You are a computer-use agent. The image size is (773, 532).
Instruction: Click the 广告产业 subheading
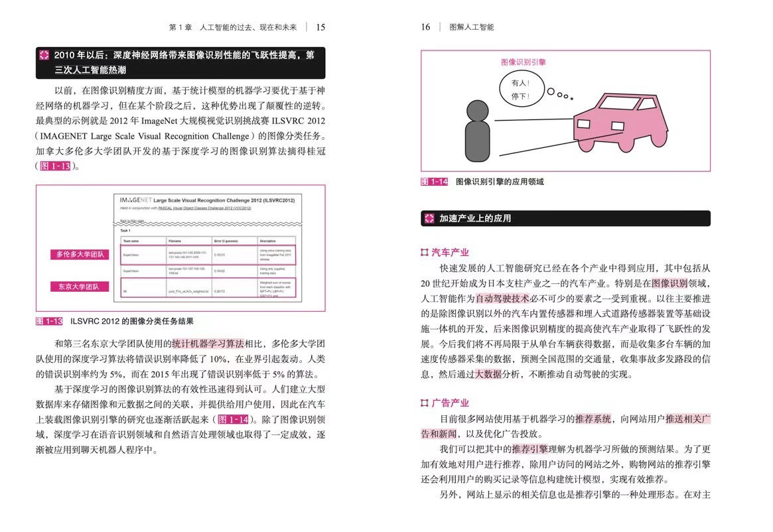coord(450,403)
